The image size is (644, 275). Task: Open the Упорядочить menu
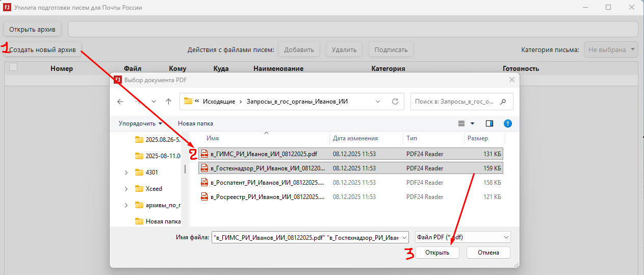coord(140,123)
